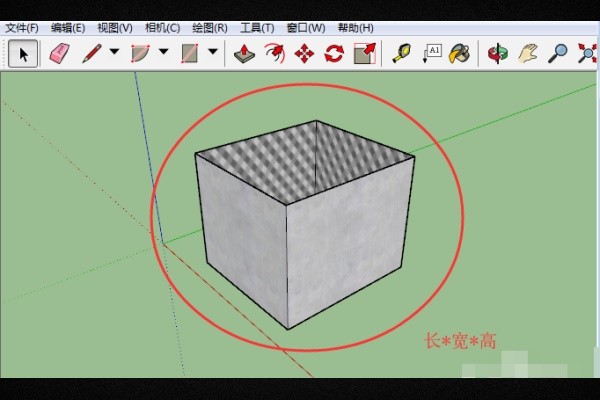Select the Arc drawing tool
600x400 pixels.
(x=140, y=54)
